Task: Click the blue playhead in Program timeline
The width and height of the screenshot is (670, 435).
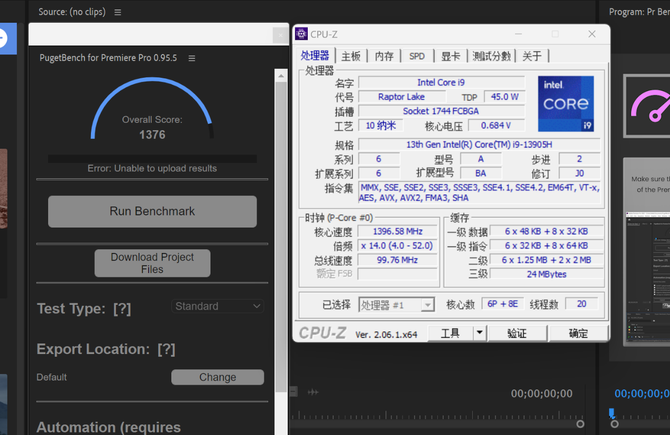Action: pyautogui.click(x=612, y=413)
